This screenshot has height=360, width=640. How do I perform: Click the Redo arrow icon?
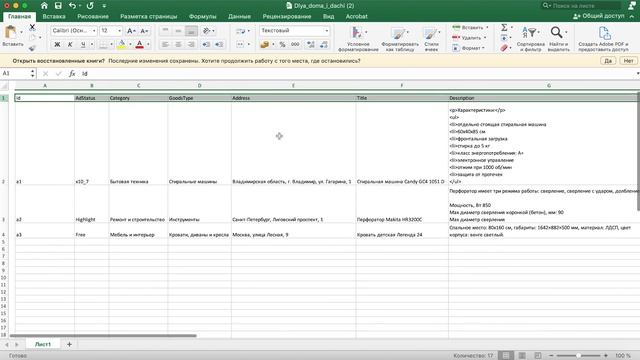90,6
